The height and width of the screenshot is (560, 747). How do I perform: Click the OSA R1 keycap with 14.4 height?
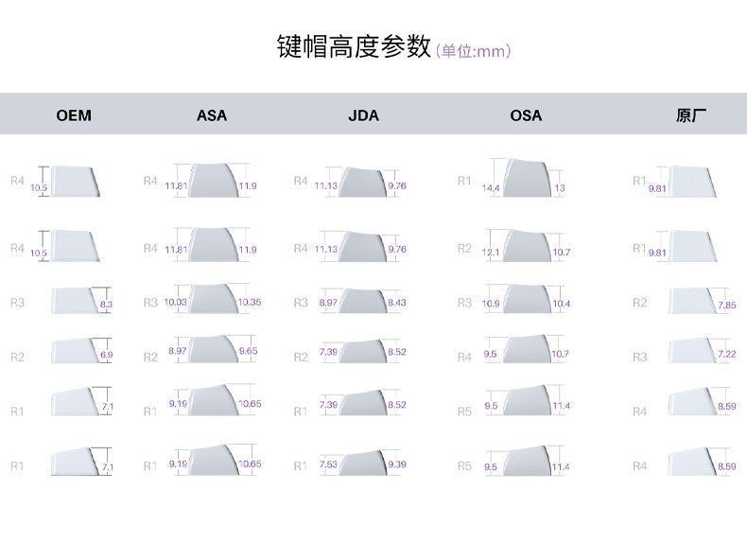(527, 177)
